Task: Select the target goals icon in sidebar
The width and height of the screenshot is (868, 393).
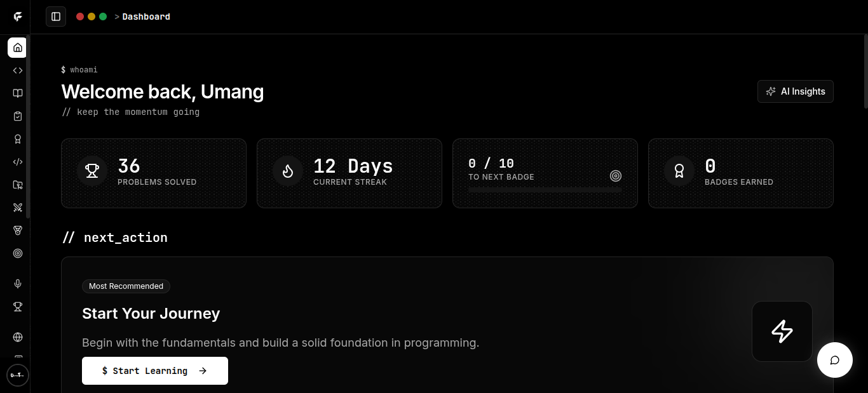Action: (17, 253)
